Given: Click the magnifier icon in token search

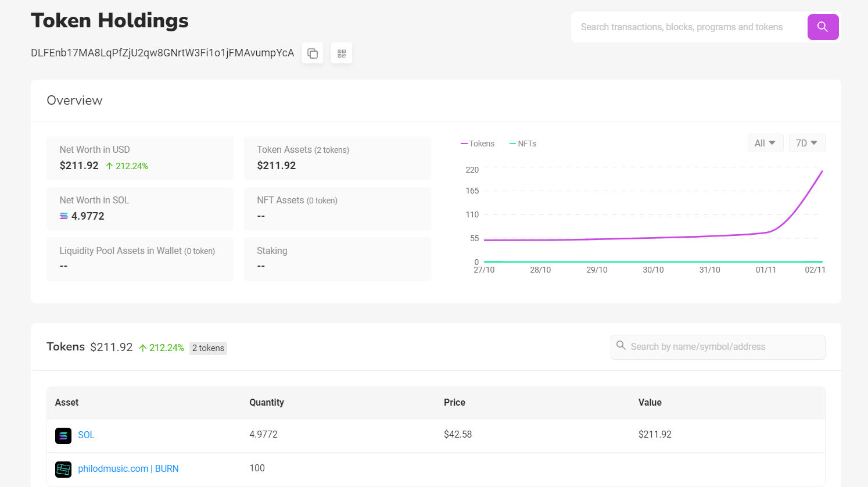Looking at the screenshot, I should point(621,346).
